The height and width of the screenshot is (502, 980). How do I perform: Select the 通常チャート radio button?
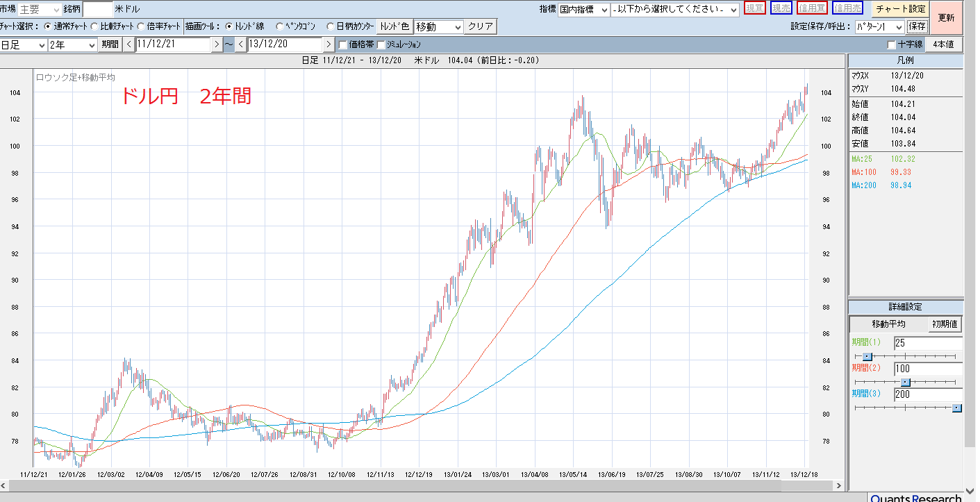tap(48, 27)
